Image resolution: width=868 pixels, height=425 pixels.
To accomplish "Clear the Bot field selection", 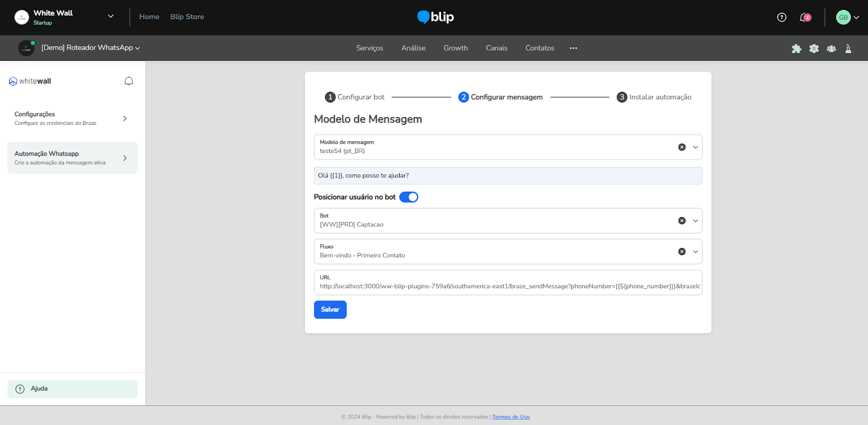I will pos(682,221).
